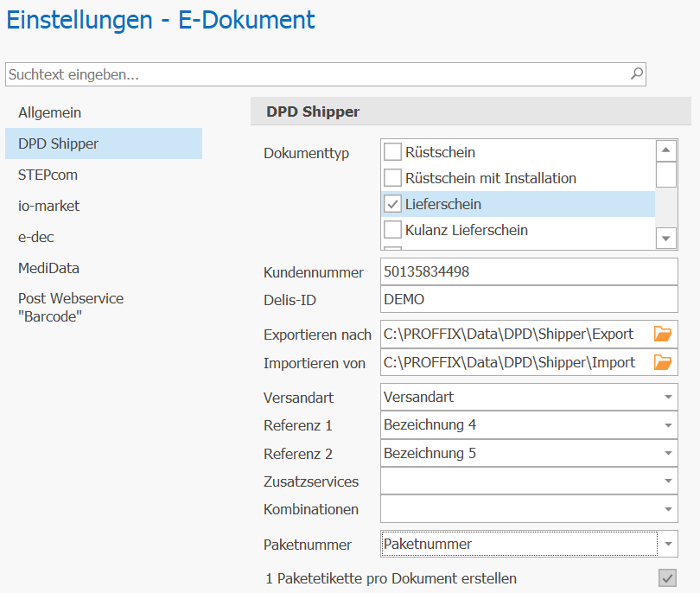The height and width of the screenshot is (593, 700).
Task: Open folder browser for Exportieren nach
Action: [x=663, y=334]
